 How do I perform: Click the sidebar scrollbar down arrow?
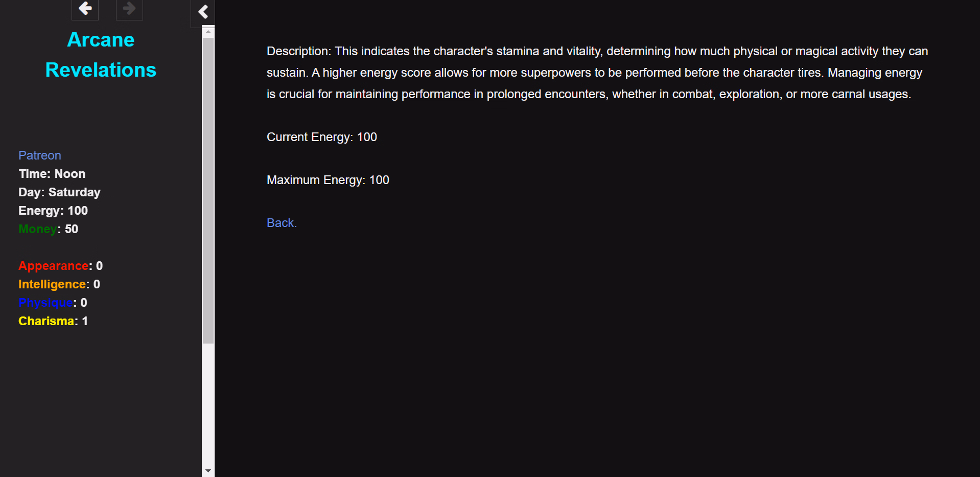pos(208,470)
